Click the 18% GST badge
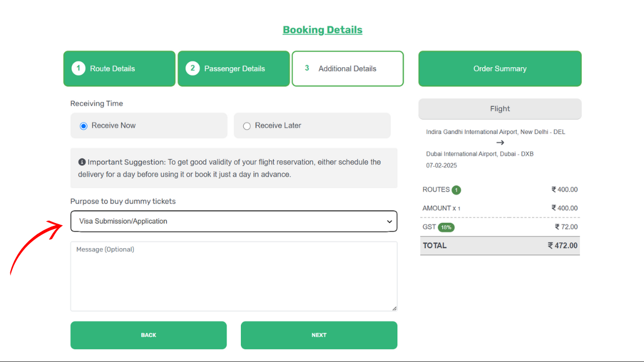 [x=446, y=228]
